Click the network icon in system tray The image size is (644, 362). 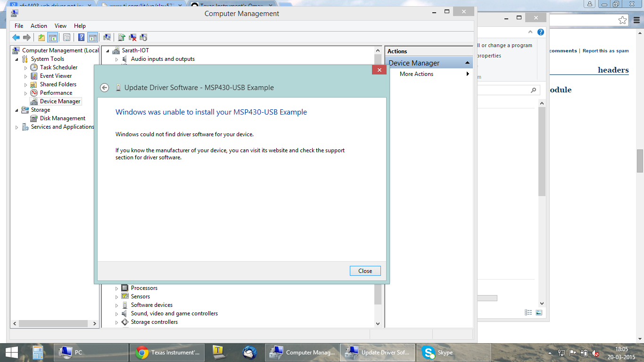click(561, 353)
